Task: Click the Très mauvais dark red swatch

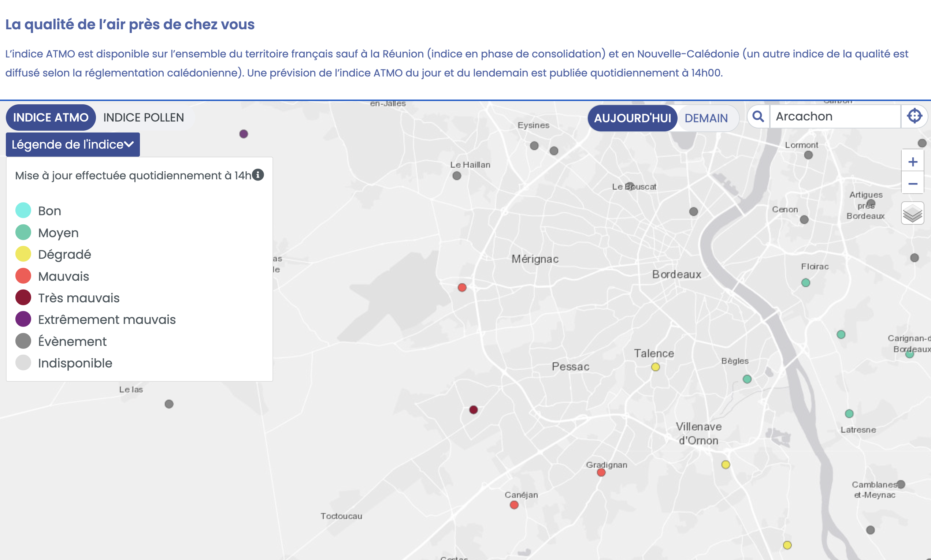Action: coord(23,297)
